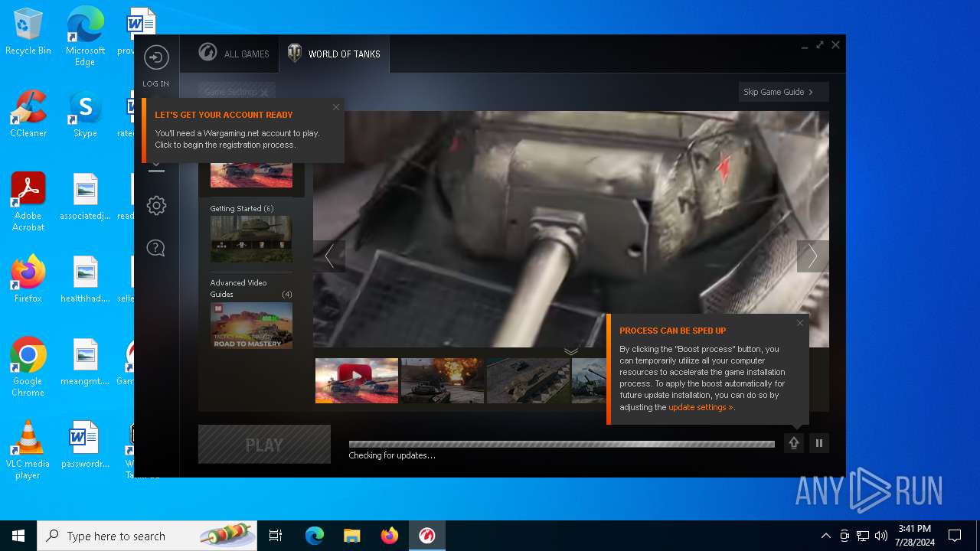Open the network icon in tray
980x551 pixels.
pos(863,536)
